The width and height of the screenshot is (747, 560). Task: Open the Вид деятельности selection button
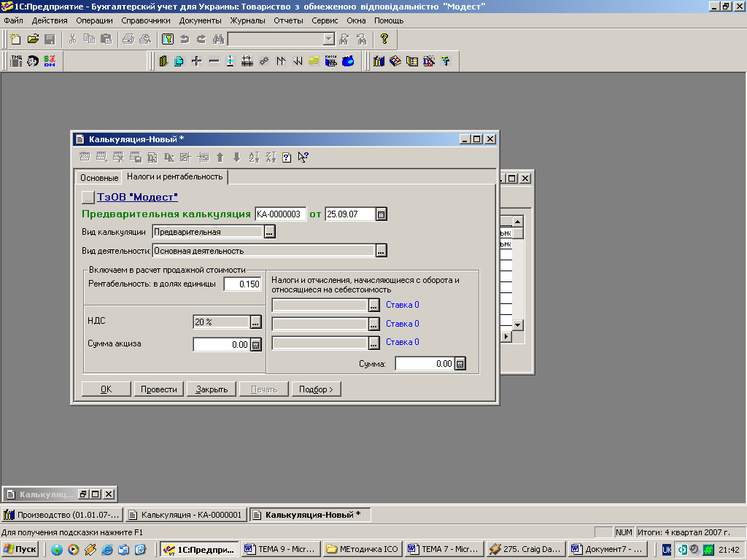tap(381, 251)
